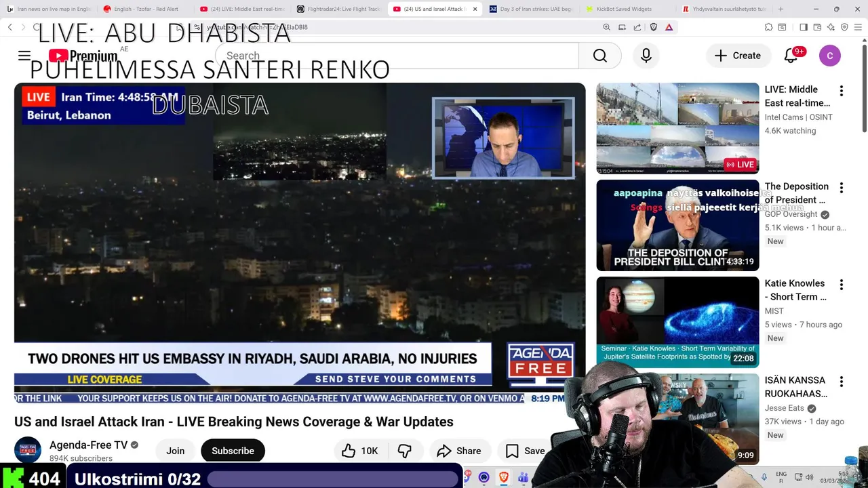Open Agenda-Free TV channel name link
Screen dimensions: 868x488
coord(88,445)
